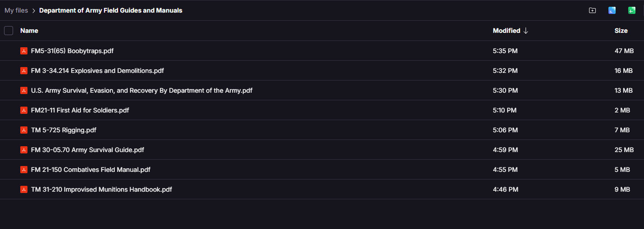The image size is (644, 229).
Task: Open FM 3-34.214 Explosives and Demolitions.pdf
Action: (x=97, y=71)
